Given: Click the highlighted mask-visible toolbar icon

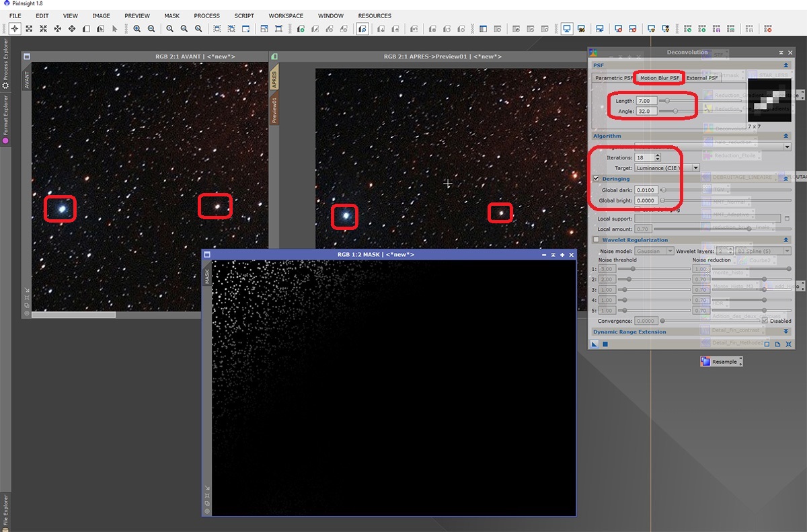Looking at the screenshot, I should (362, 29).
